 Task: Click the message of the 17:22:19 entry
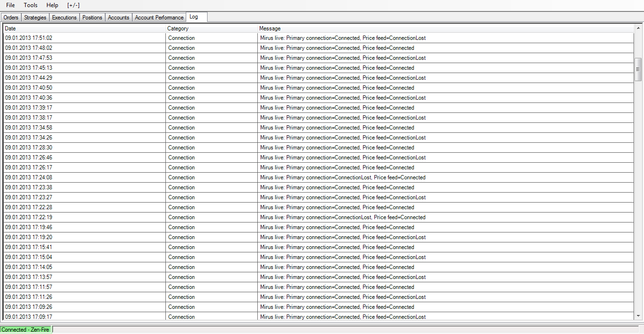coord(343,217)
